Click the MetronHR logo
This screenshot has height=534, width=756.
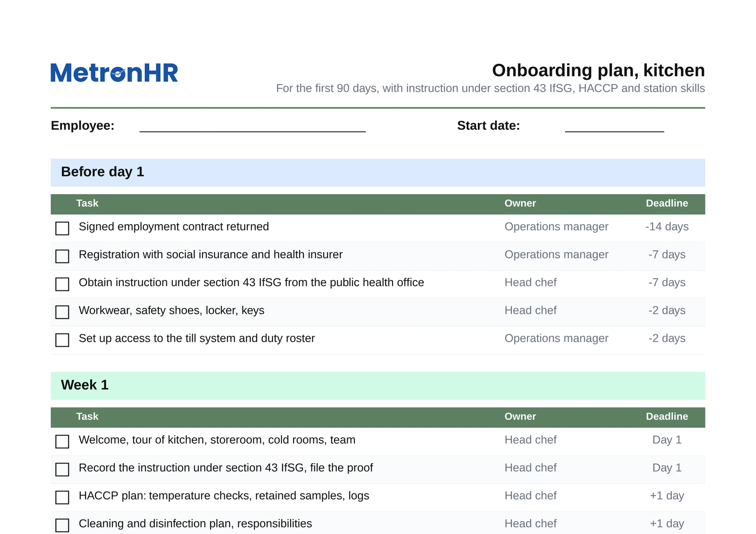tap(114, 73)
